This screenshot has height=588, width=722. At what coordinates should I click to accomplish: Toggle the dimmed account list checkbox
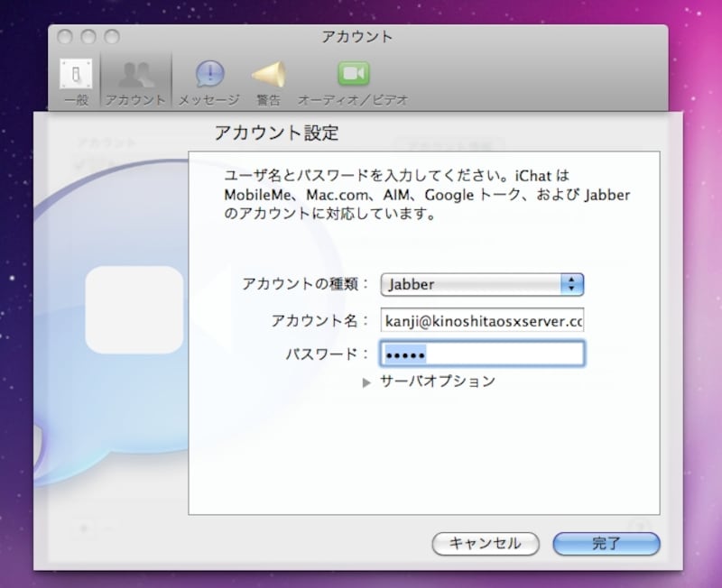click(x=80, y=162)
